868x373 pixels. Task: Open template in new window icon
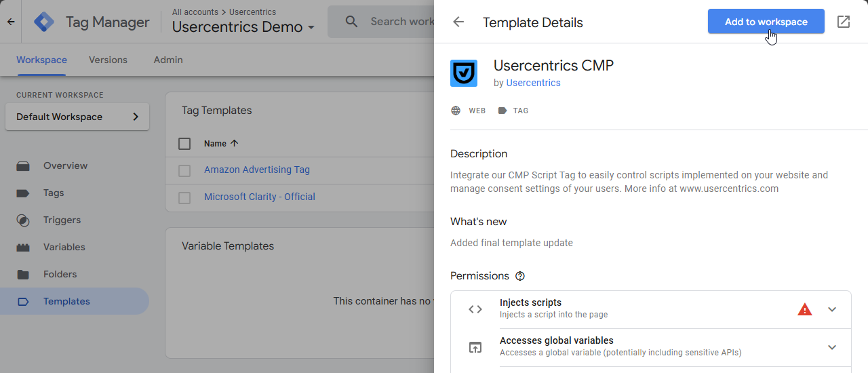[x=844, y=22]
